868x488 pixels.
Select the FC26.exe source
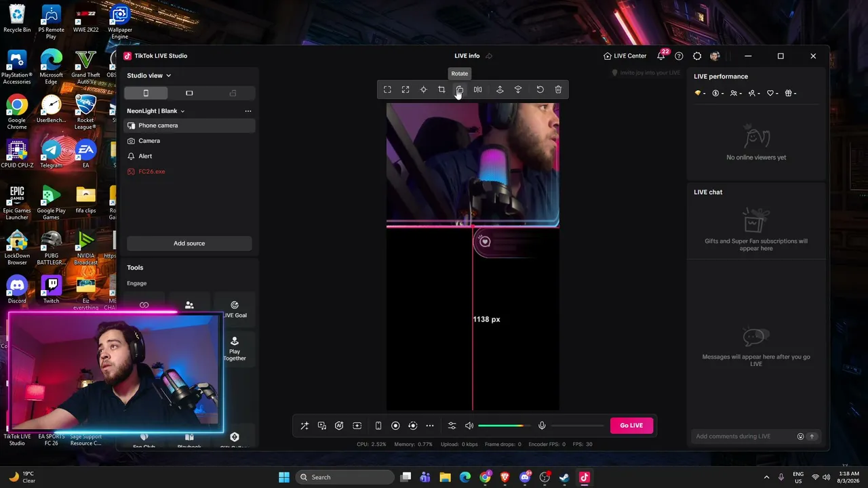click(x=189, y=171)
